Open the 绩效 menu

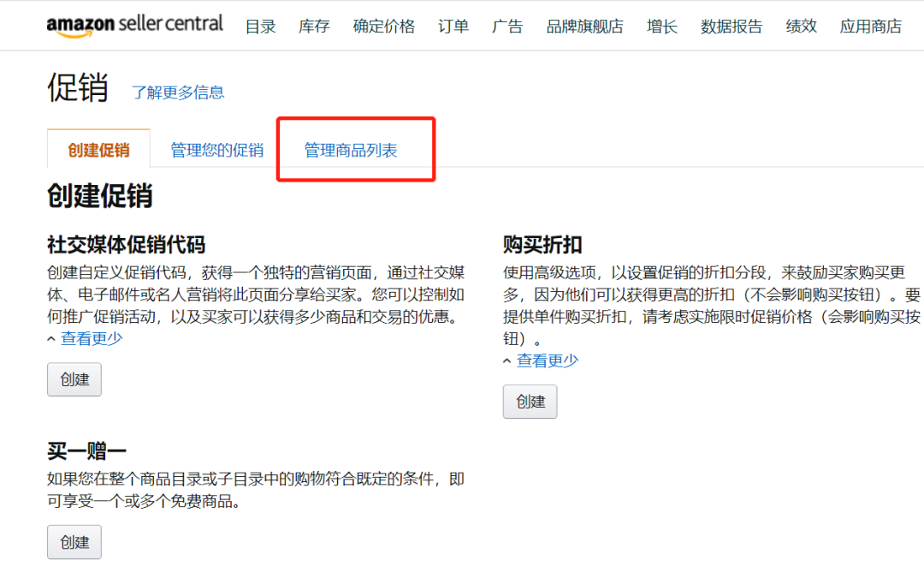tap(801, 27)
